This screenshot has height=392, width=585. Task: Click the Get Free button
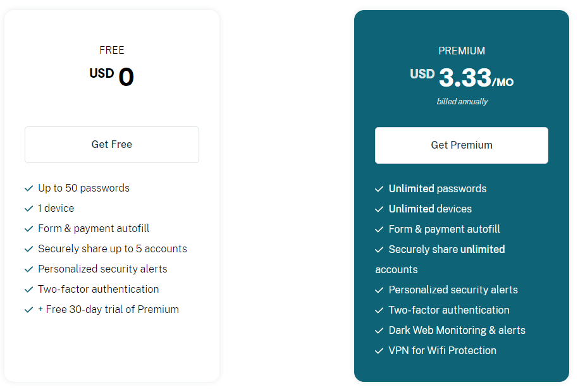coord(112,145)
